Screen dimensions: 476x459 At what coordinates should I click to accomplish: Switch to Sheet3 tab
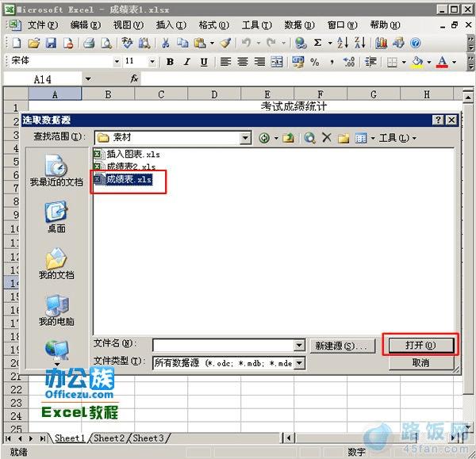pyautogui.click(x=148, y=438)
